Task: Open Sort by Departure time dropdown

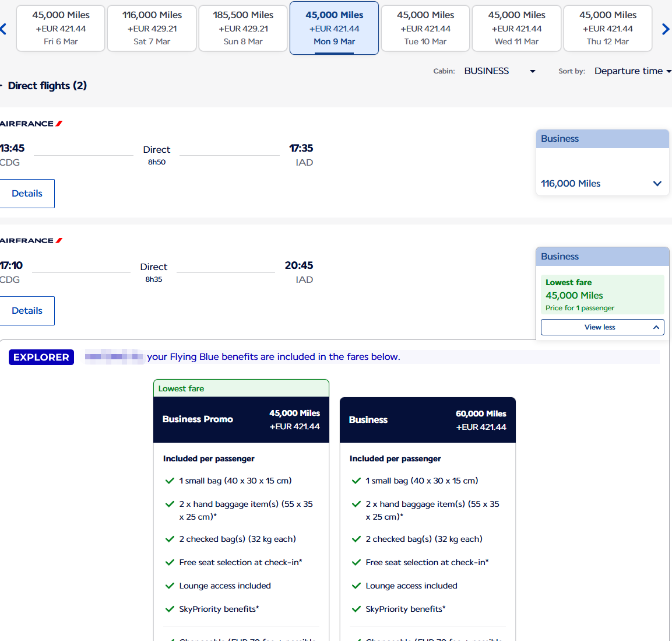Action: tap(632, 71)
